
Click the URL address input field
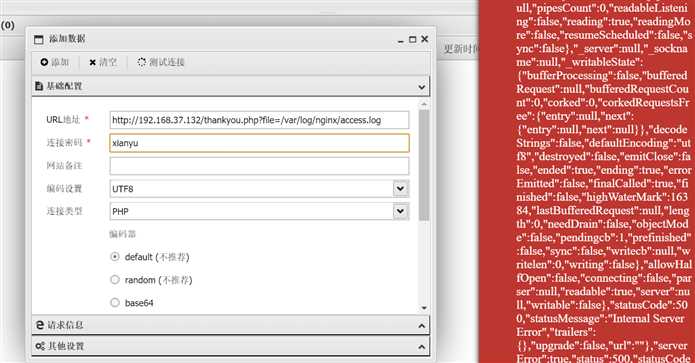(259, 120)
